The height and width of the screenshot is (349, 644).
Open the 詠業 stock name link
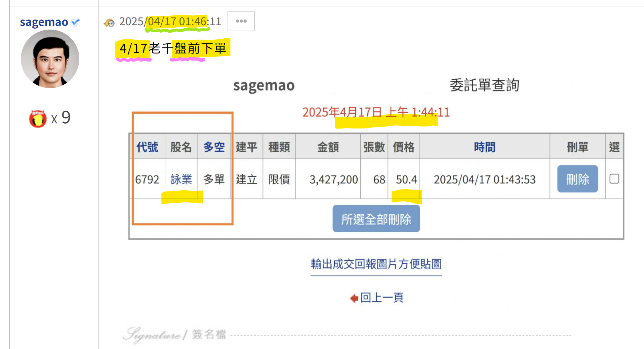181,179
